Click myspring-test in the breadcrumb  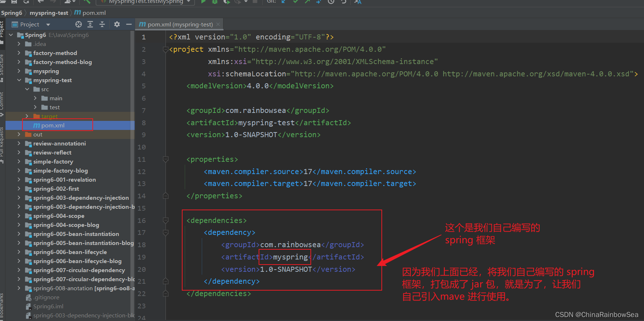click(x=49, y=13)
